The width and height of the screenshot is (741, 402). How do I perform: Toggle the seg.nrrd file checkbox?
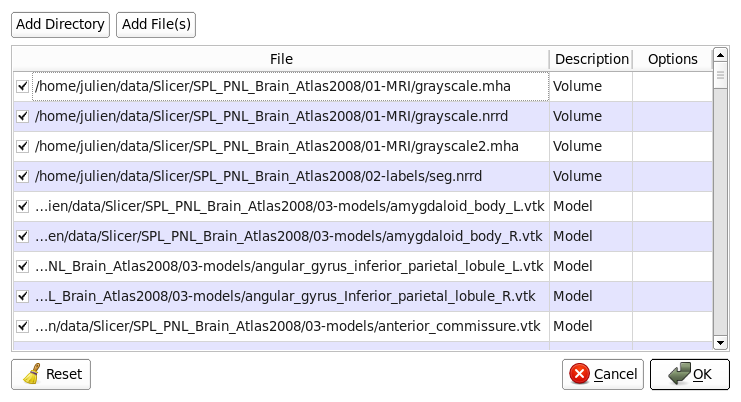pos(23,177)
